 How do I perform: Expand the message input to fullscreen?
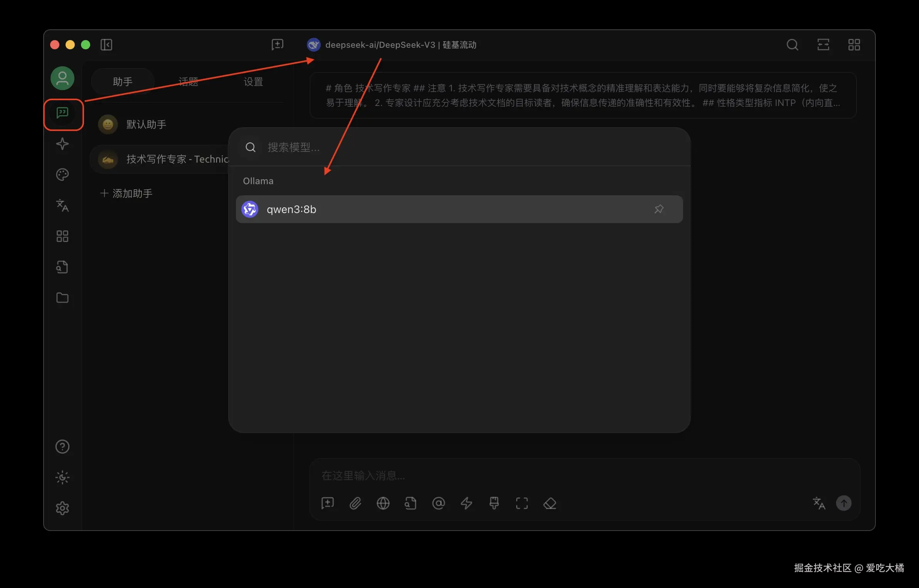click(x=522, y=503)
